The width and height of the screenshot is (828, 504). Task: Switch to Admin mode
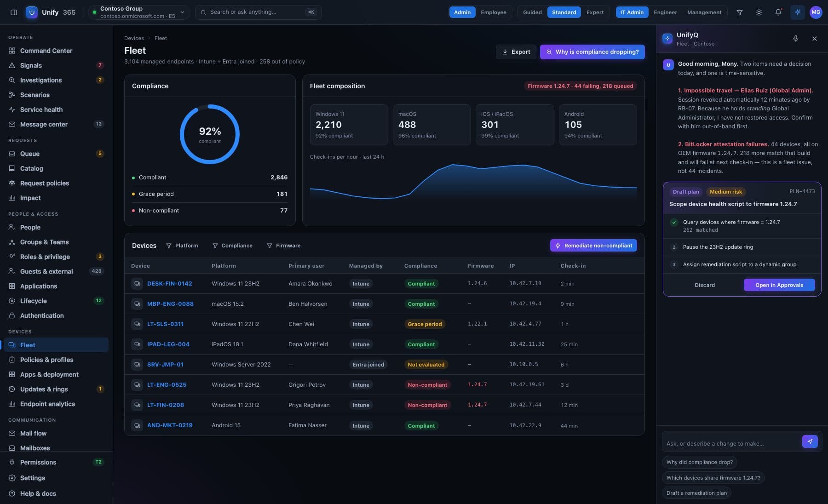point(462,12)
